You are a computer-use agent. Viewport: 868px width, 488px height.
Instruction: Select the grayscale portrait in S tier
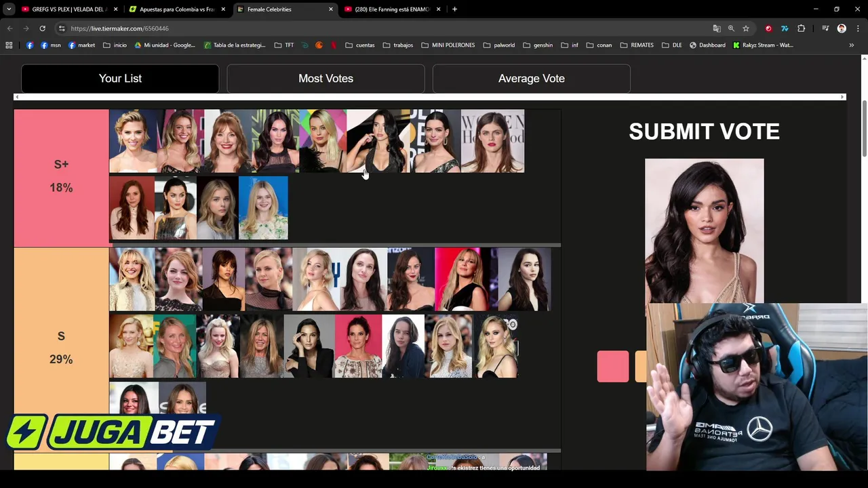(x=309, y=346)
